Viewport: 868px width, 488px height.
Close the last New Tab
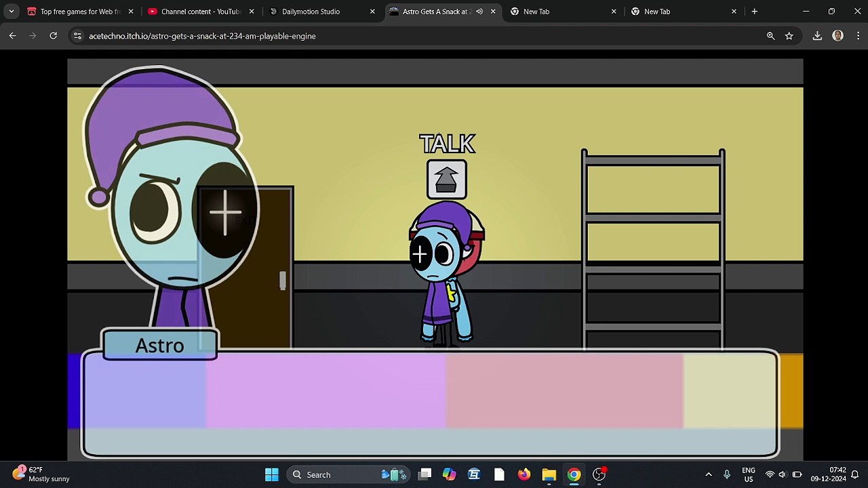coord(734,12)
